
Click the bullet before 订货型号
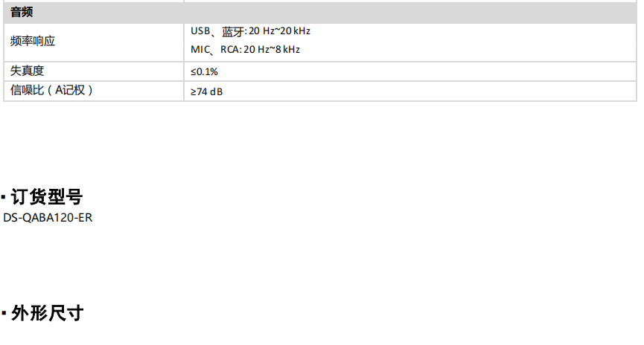pyautogui.click(x=3, y=198)
